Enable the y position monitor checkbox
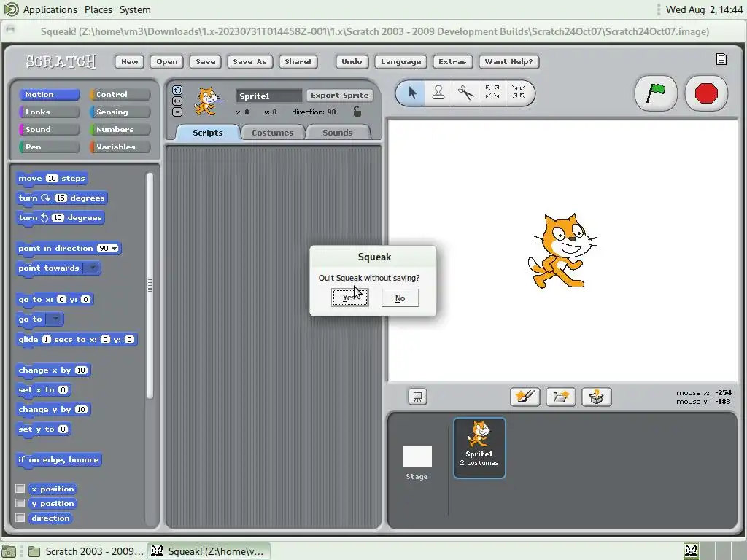The image size is (747, 560). point(20,503)
